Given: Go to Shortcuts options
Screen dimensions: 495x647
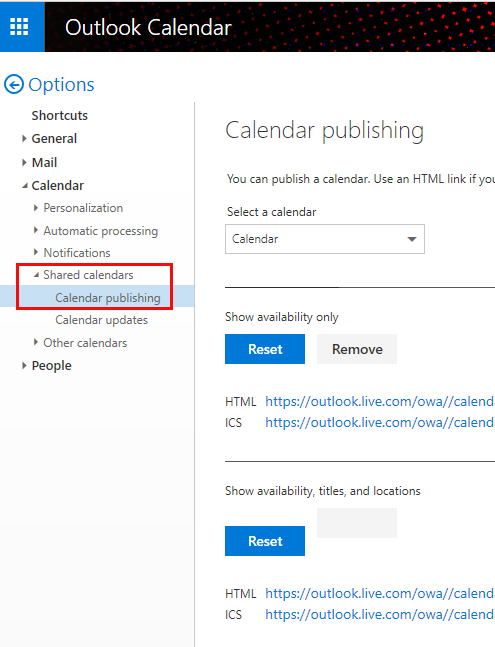Looking at the screenshot, I should pos(60,116).
